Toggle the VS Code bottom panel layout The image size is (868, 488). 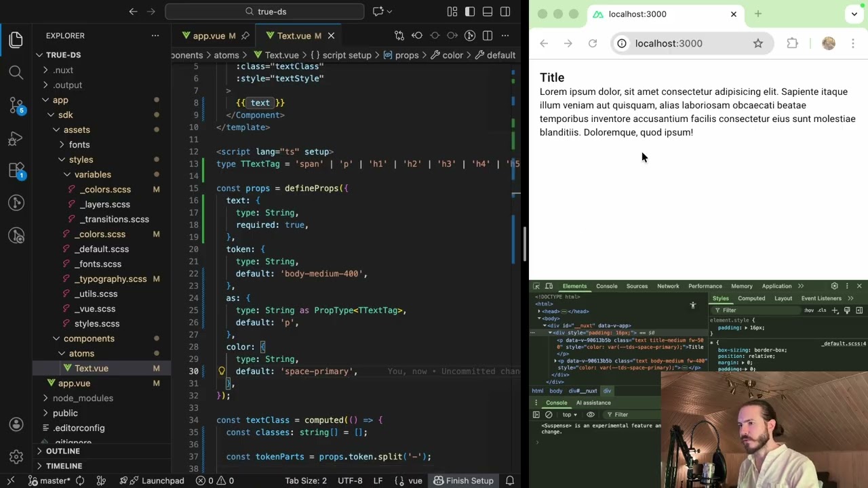488,12
